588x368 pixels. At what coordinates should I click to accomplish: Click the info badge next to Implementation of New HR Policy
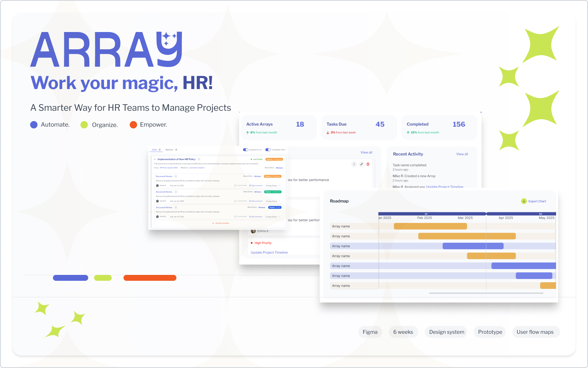pyautogui.click(x=199, y=159)
